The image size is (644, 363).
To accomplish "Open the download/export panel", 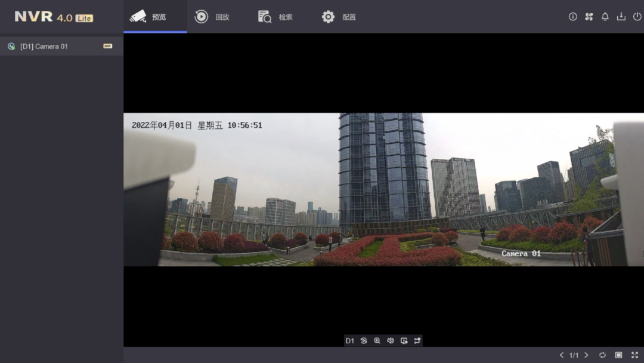I will tap(620, 17).
